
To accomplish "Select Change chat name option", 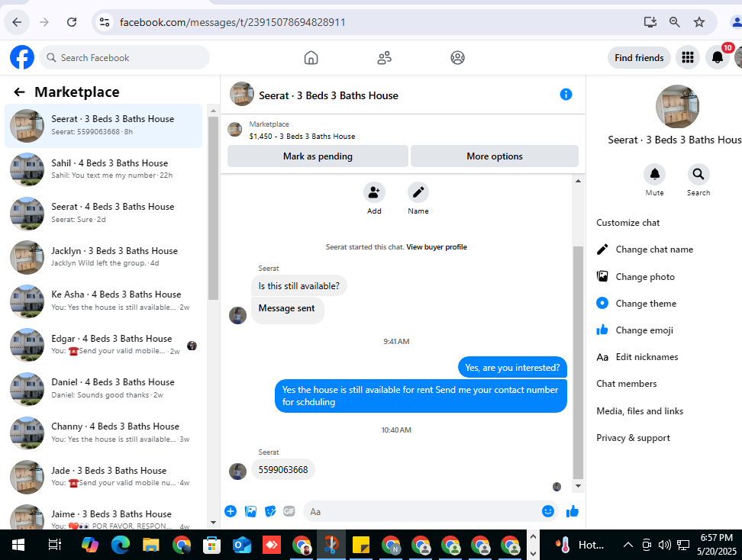I will click(x=654, y=249).
